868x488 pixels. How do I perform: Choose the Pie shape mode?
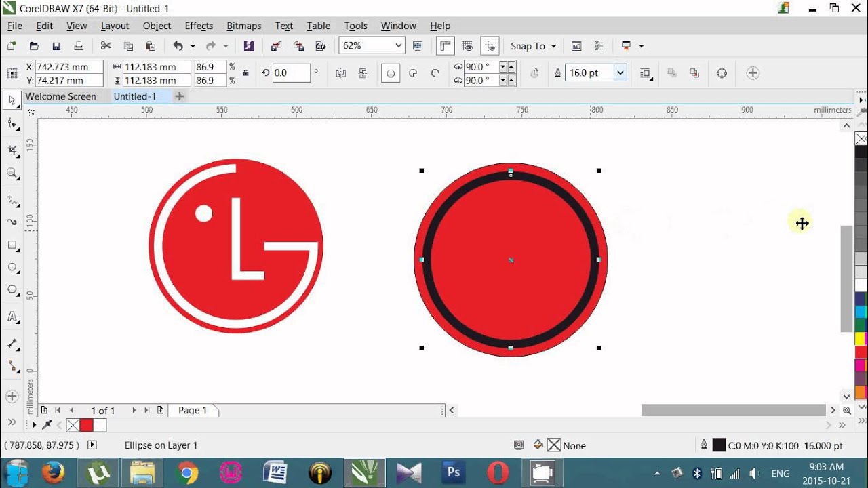(x=413, y=73)
